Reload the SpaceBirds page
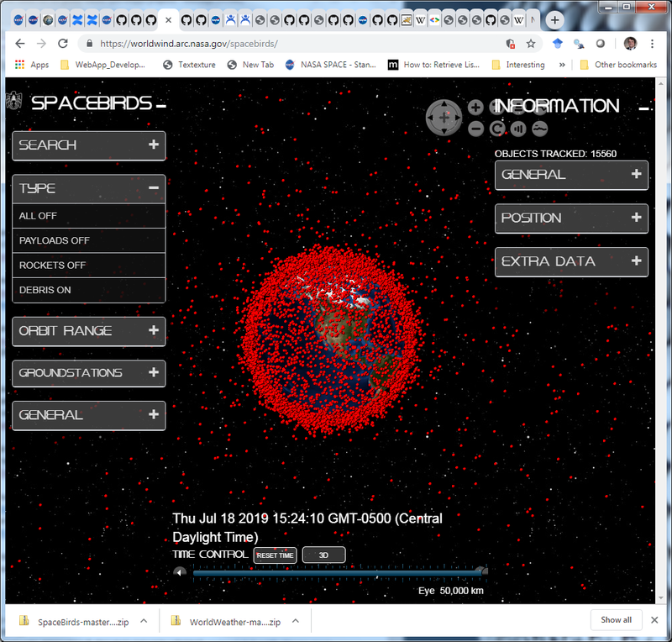 click(63, 43)
